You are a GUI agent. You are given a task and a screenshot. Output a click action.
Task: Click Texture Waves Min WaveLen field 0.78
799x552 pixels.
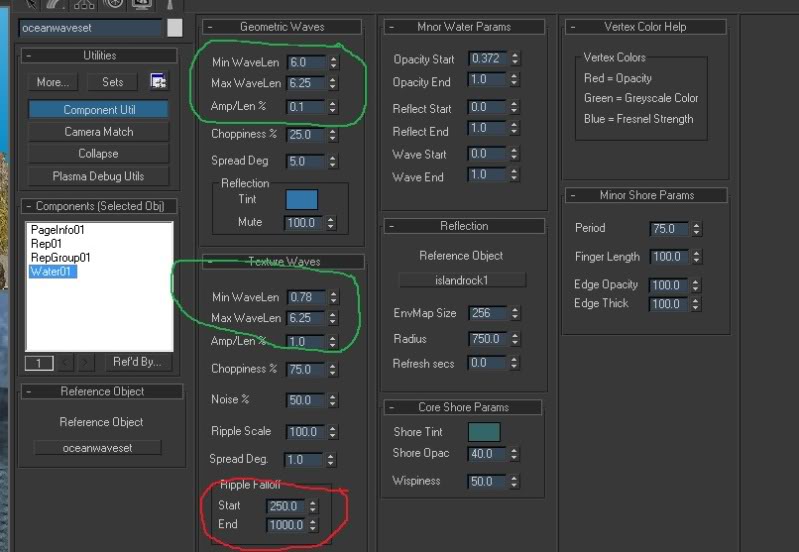coord(306,298)
